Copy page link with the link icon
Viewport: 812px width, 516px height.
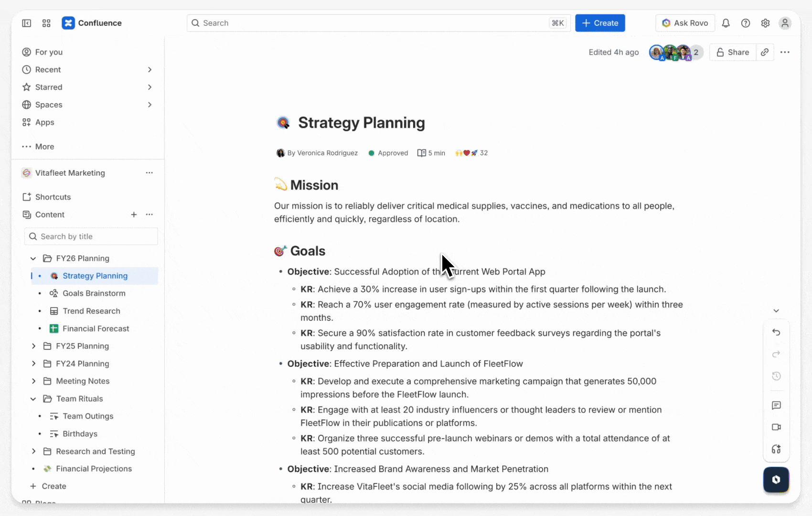pos(765,52)
